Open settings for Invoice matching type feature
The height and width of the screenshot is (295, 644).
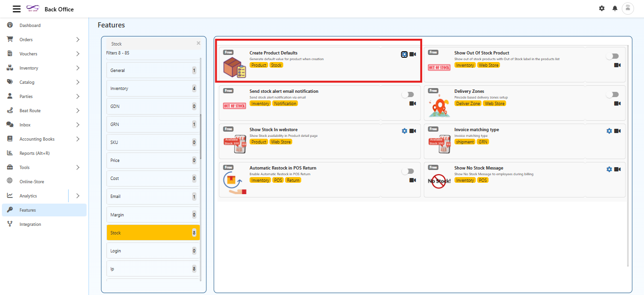(x=609, y=131)
